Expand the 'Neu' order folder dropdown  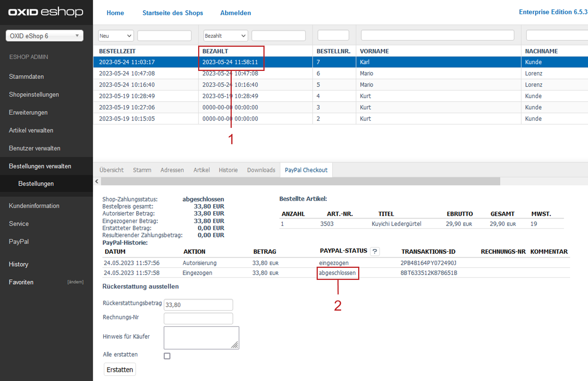tap(116, 36)
